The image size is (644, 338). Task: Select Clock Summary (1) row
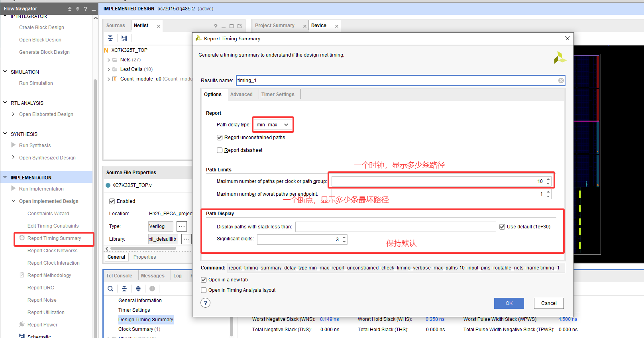[139, 329]
